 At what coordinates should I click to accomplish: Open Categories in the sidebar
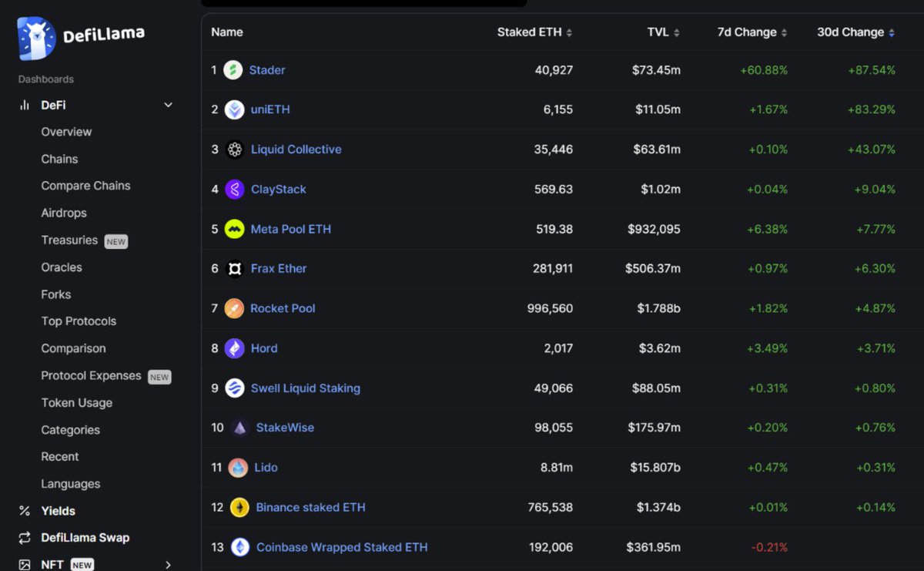tap(70, 430)
